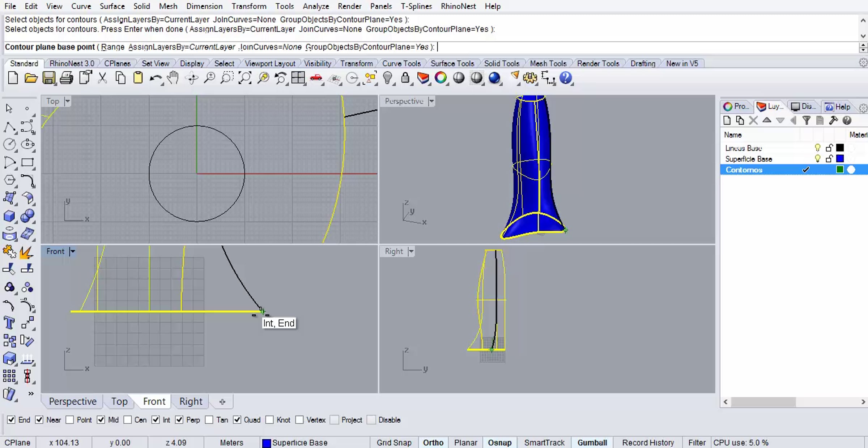The height and width of the screenshot is (448, 868).
Task: Click Superficie Base blue color swatch
Action: pyautogui.click(x=840, y=159)
